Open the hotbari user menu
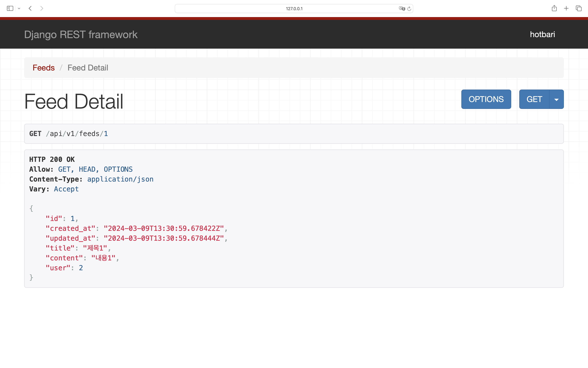The image size is (588, 368). point(542,34)
